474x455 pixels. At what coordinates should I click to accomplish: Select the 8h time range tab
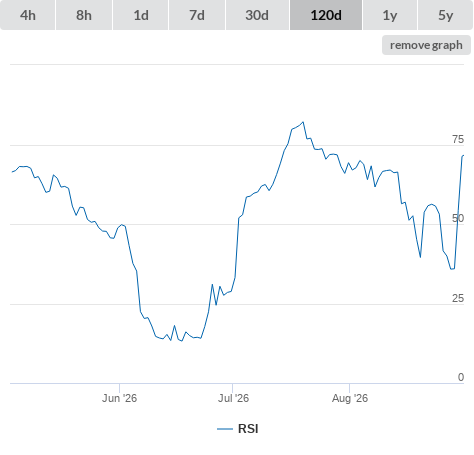[x=84, y=15]
